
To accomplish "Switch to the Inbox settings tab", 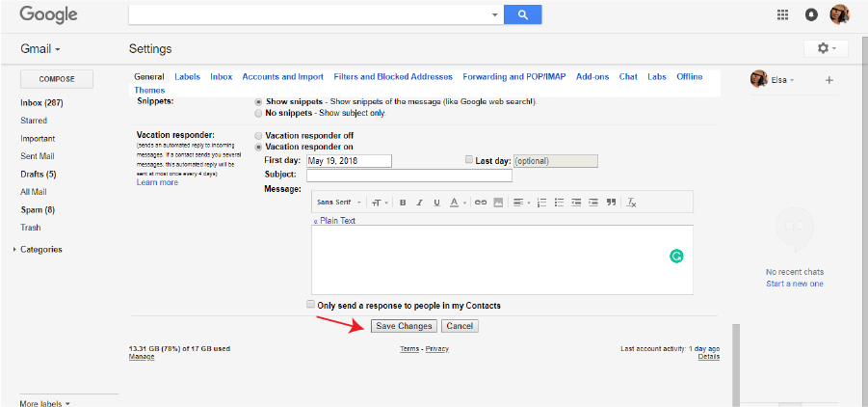I will coord(221,77).
